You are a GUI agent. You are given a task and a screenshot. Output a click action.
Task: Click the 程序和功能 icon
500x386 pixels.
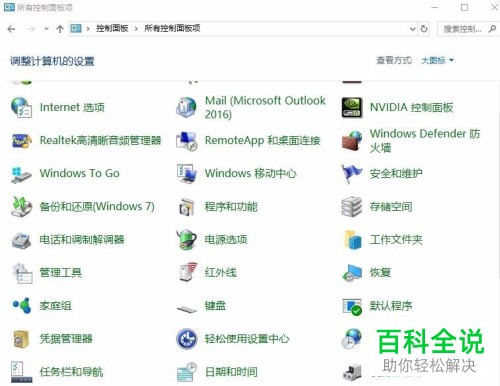[187, 207]
